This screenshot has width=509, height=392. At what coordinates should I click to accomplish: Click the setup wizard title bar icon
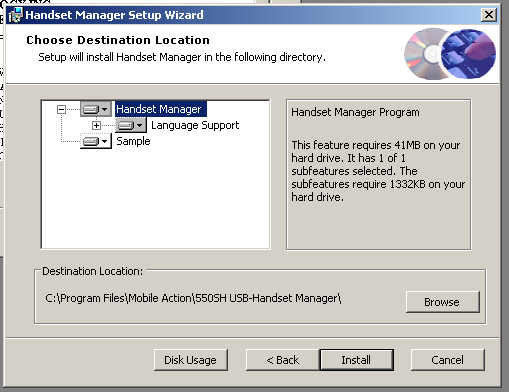point(15,15)
